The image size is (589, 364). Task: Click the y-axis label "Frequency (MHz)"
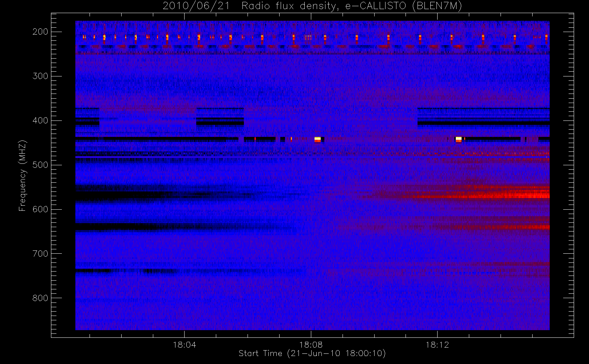(23, 175)
